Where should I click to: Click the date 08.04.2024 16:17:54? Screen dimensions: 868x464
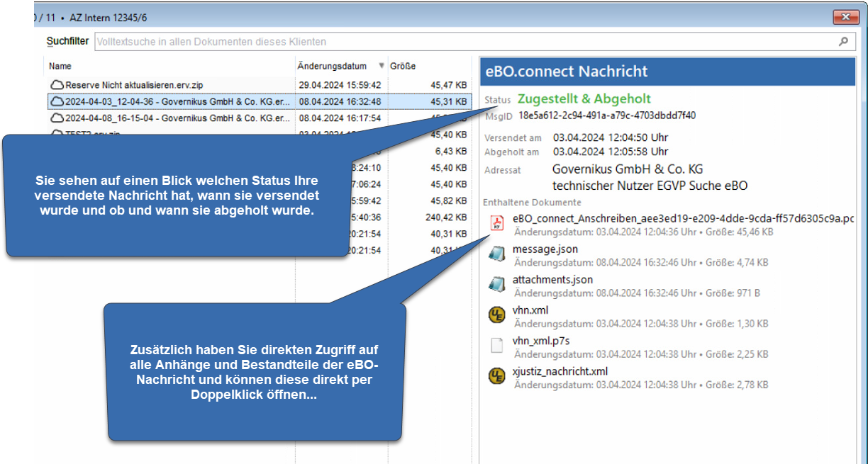click(x=340, y=118)
